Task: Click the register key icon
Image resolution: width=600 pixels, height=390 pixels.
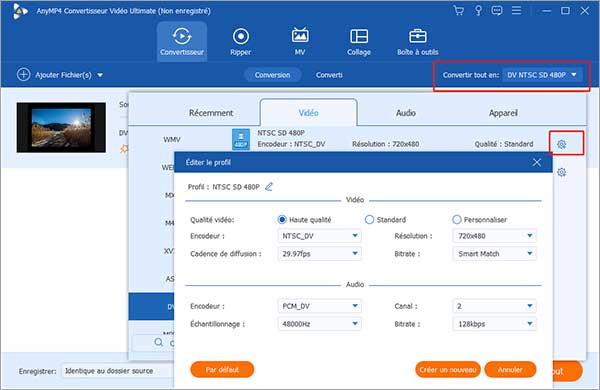Action: (478, 10)
